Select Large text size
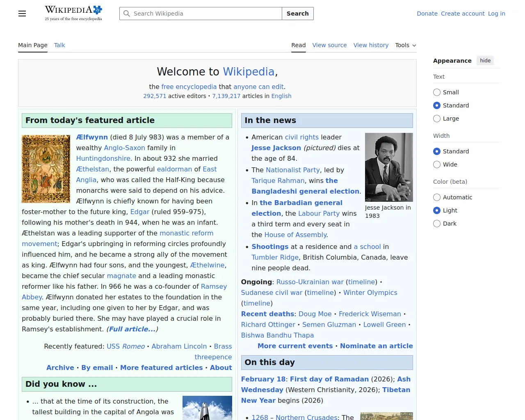The height and width of the screenshot is (420, 525). (x=437, y=119)
